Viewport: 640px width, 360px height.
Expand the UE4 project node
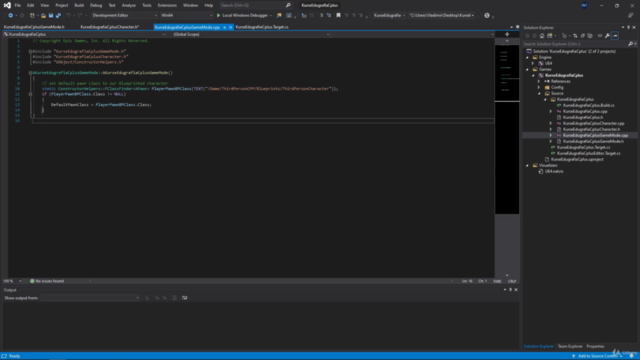533,63
